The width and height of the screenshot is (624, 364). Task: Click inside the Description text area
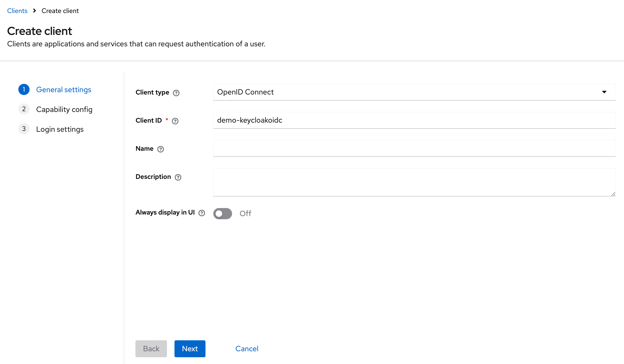(414, 182)
